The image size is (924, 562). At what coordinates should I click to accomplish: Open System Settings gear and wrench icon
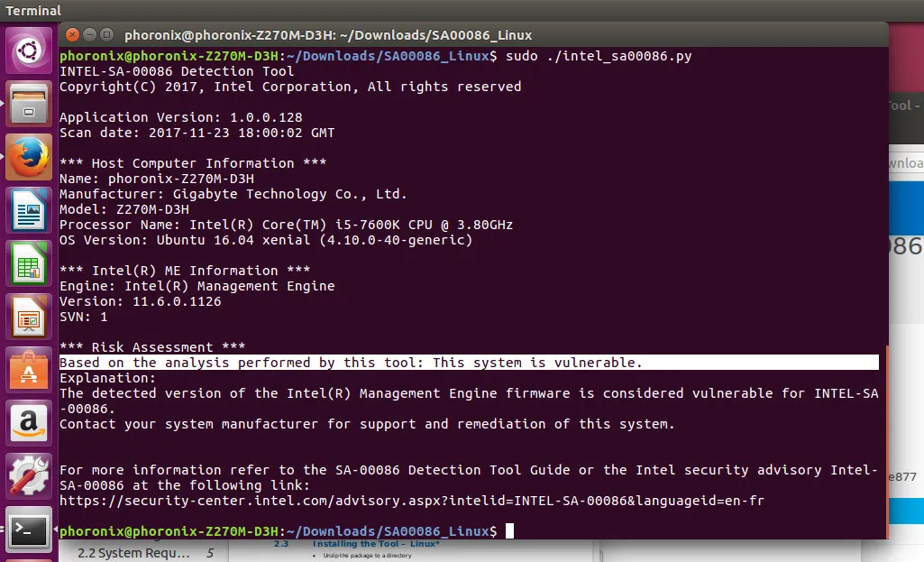(x=29, y=475)
